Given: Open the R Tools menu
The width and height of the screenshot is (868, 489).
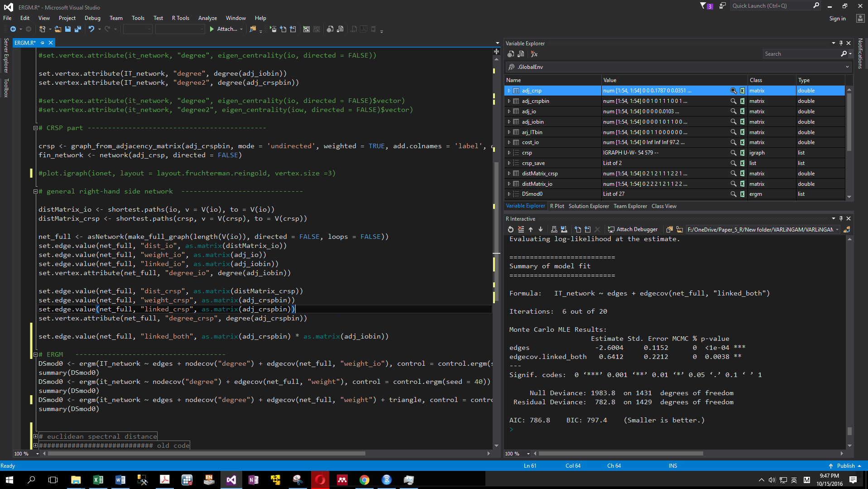Looking at the screenshot, I should 180,18.
